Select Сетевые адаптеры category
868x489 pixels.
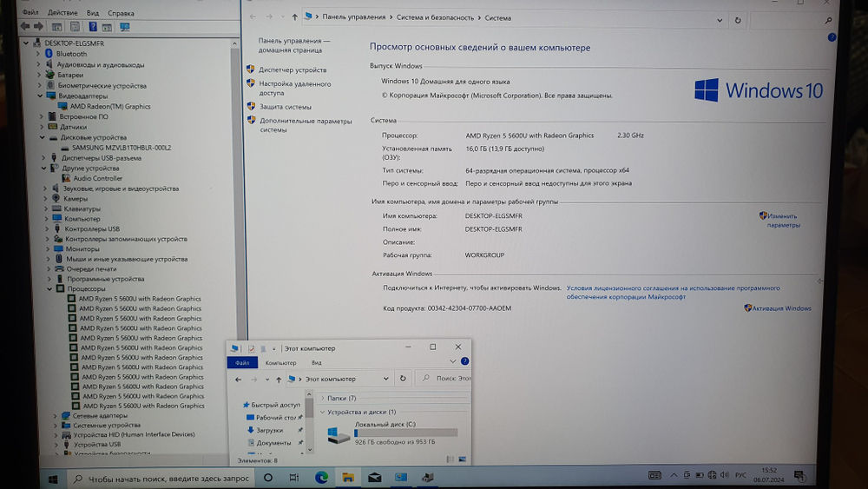pyautogui.click(x=100, y=415)
